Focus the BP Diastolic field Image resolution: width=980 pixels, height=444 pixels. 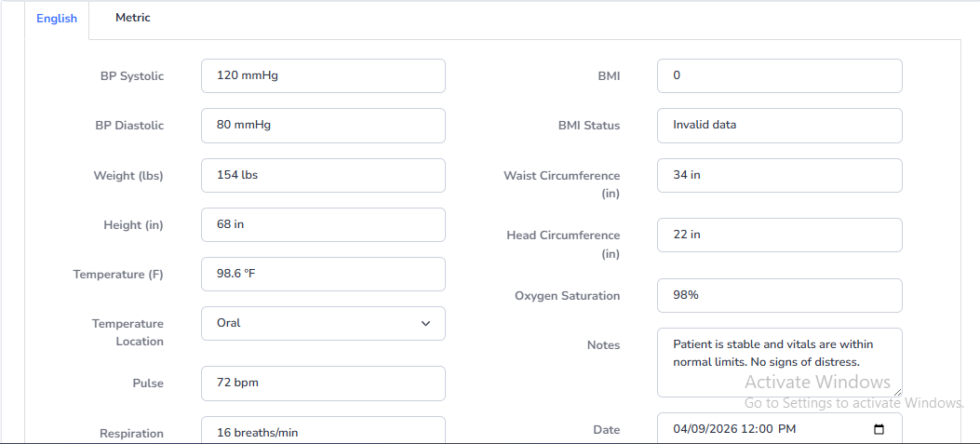tap(323, 126)
